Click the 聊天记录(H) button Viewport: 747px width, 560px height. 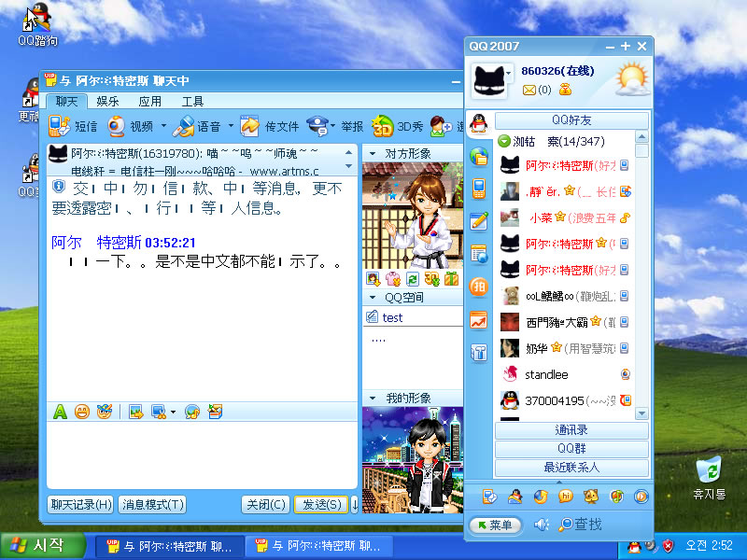click(x=81, y=504)
